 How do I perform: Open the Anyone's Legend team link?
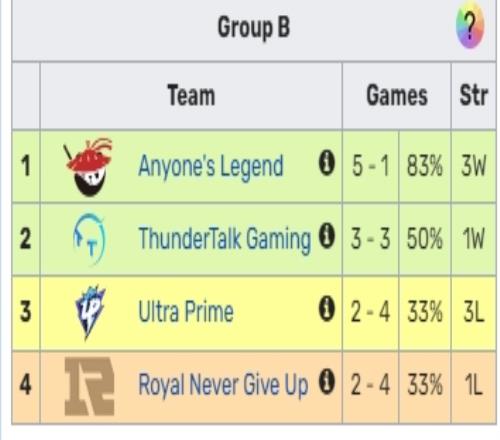[211, 167]
